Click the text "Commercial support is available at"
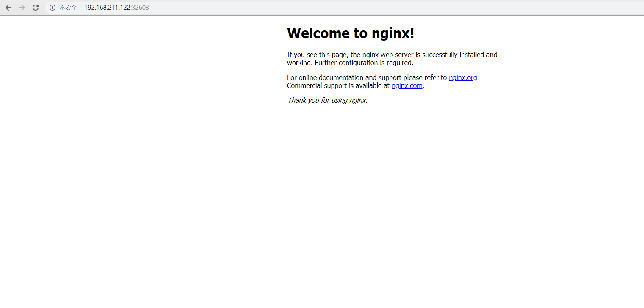Screen dimensions: 644x308 338,85
